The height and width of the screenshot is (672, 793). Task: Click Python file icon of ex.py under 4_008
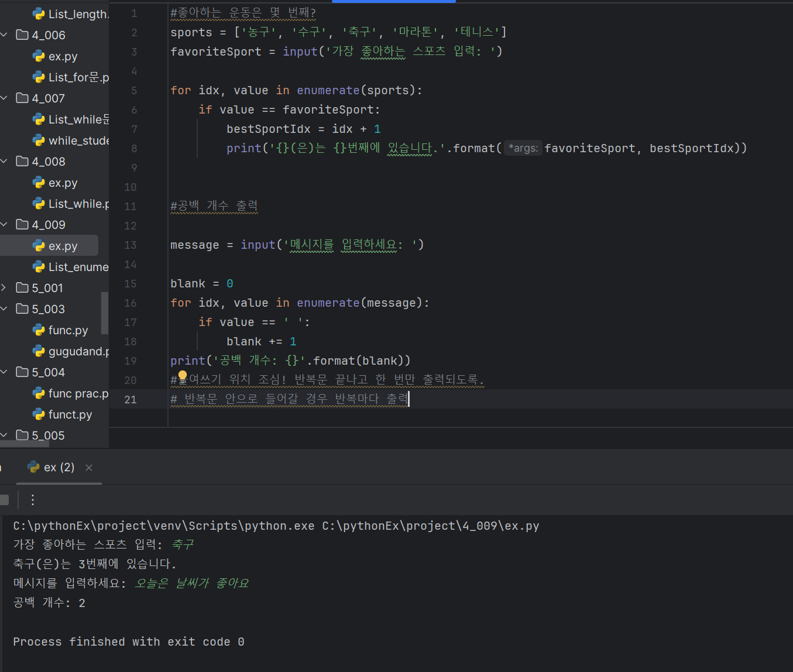[x=39, y=183]
